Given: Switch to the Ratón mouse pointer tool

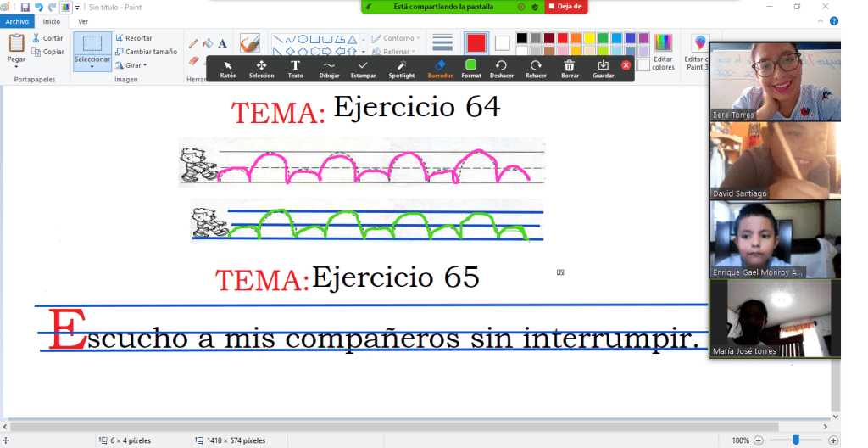Looking at the screenshot, I should click(228, 68).
